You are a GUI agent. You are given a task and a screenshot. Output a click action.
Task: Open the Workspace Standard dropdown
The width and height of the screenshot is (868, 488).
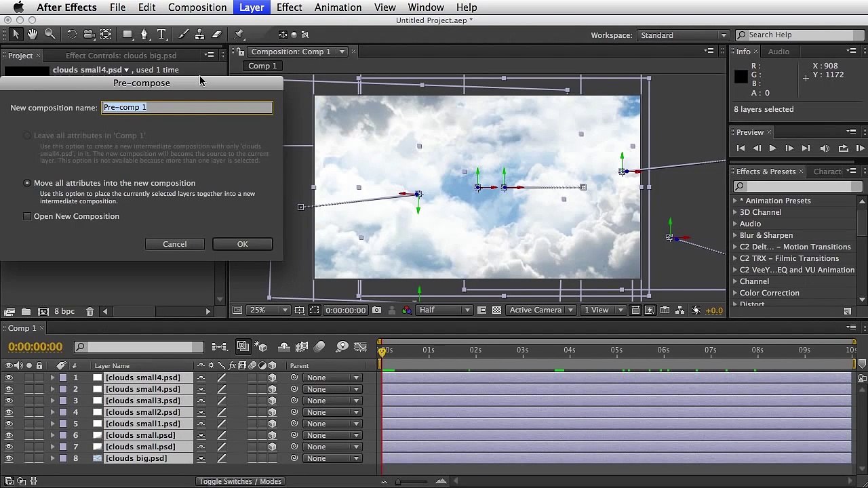(x=684, y=35)
